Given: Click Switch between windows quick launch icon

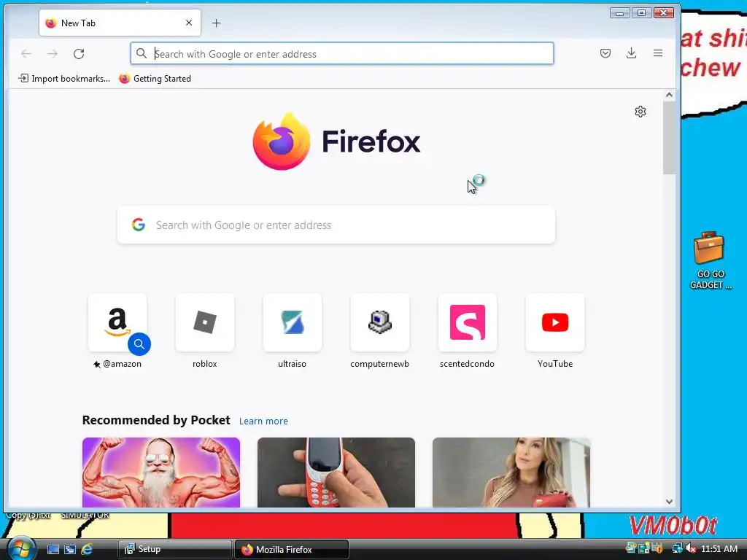Looking at the screenshot, I should coord(70,549).
